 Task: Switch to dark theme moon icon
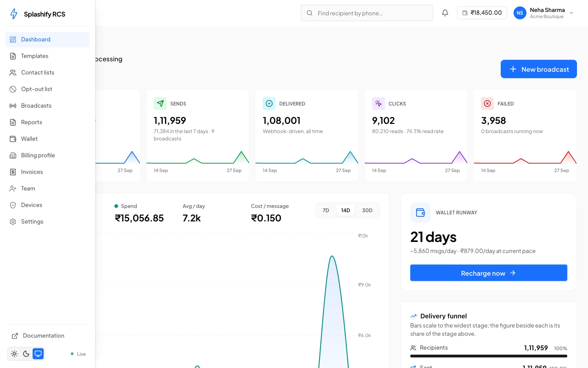26,354
